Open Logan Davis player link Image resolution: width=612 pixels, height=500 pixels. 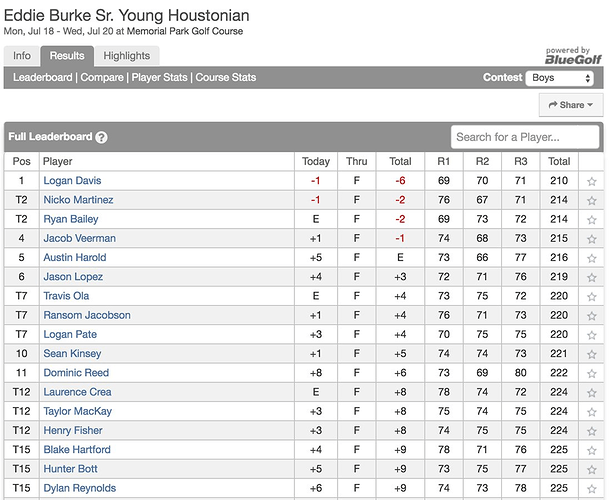click(72, 180)
